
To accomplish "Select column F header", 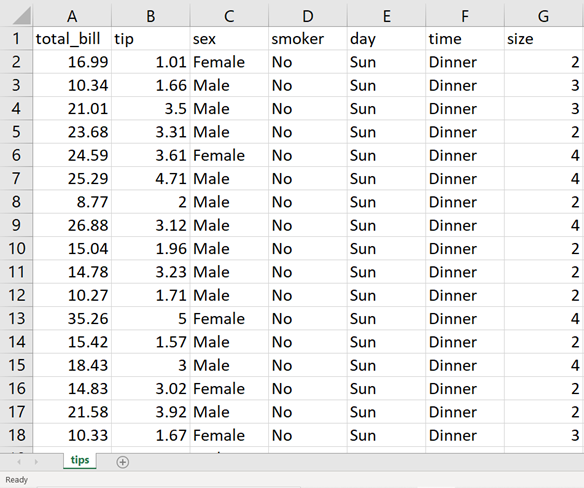I will (x=465, y=16).
